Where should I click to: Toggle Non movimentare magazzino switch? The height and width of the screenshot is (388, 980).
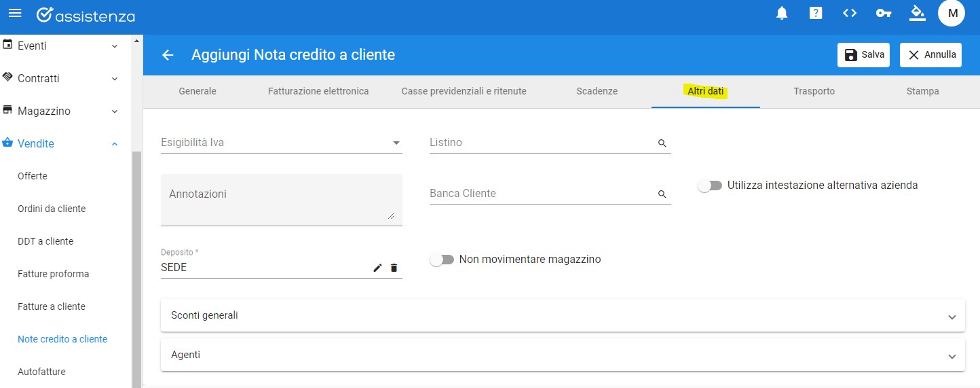click(442, 260)
